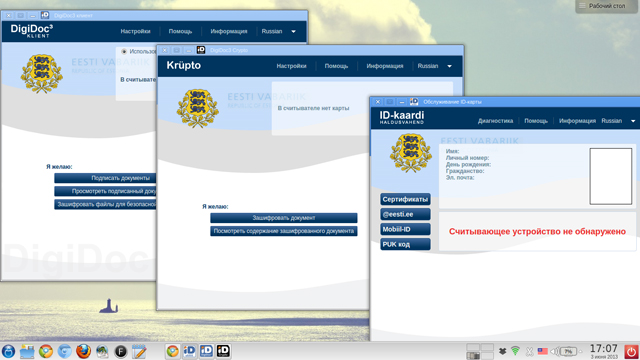
Task: Open the application launcher menu icon
Action: 8,351
